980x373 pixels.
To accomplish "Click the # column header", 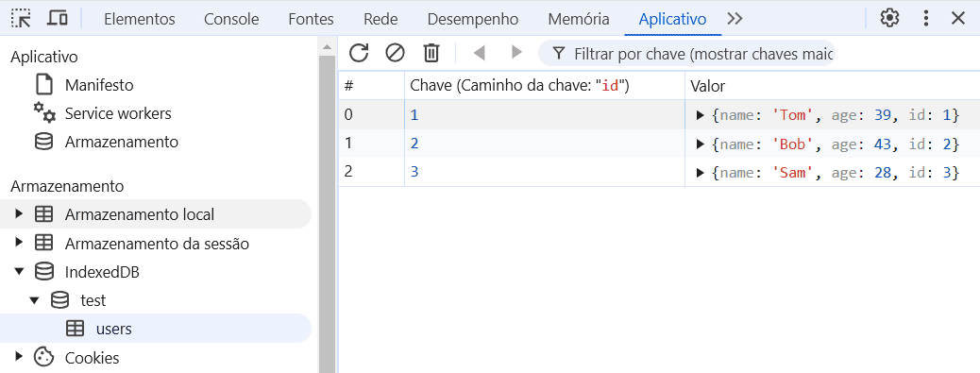I will (x=371, y=86).
